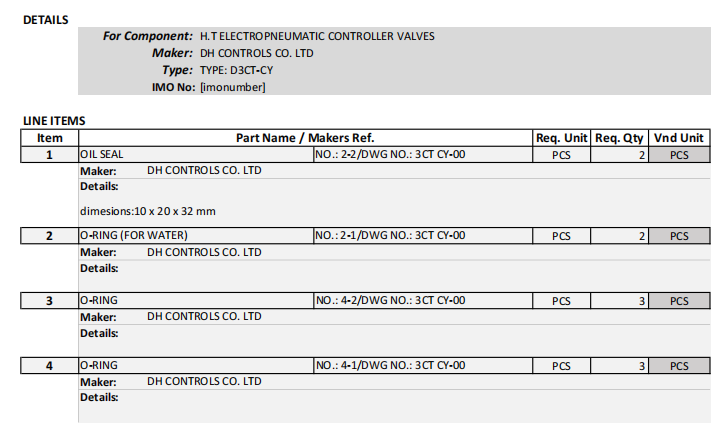Select the Req. Unit column header
Image resolution: width=726 pixels, height=431 pixels.
(x=561, y=138)
